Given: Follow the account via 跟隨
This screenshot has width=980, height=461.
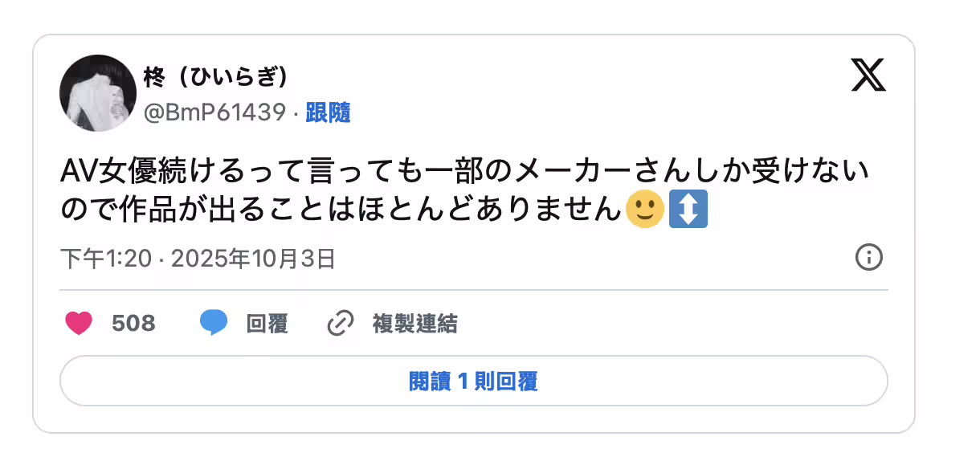Looking at the screenshot, I should (329, 113).
